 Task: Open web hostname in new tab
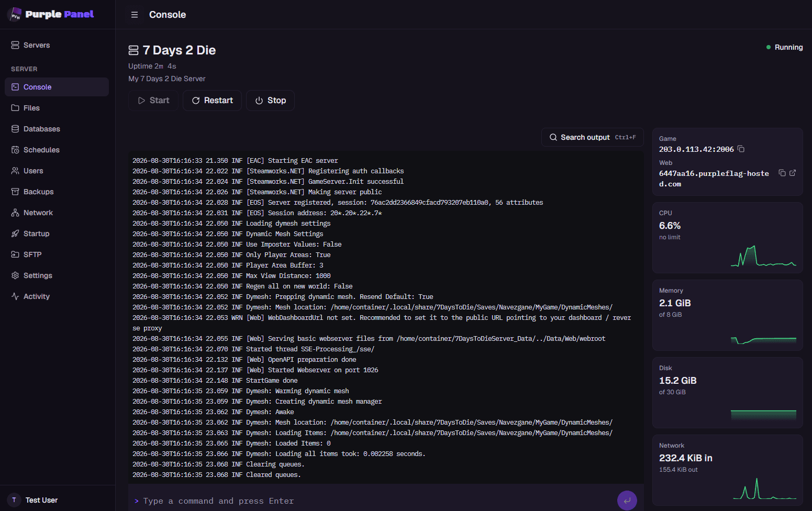[793, 173]
